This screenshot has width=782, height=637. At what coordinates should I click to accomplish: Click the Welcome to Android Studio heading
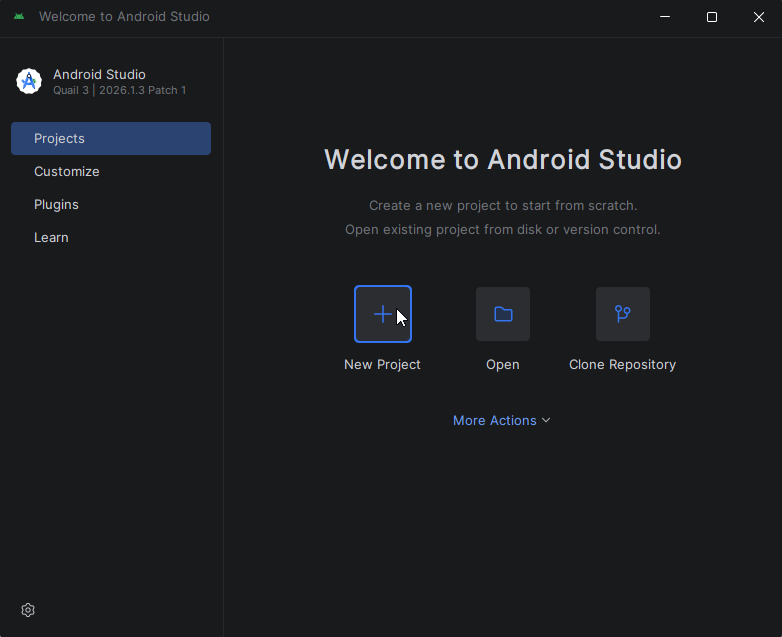click(503, 160)
